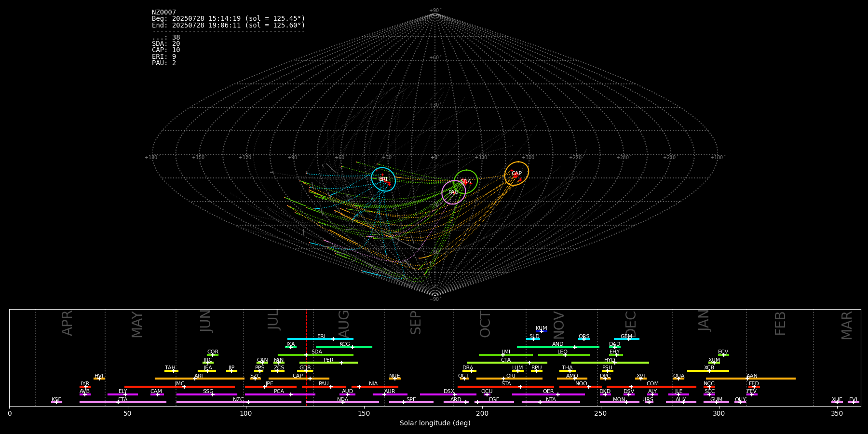Click the 350 tick on solar longitude axis
This screenshot has width=868, height=434.
[x=837, y=414]
